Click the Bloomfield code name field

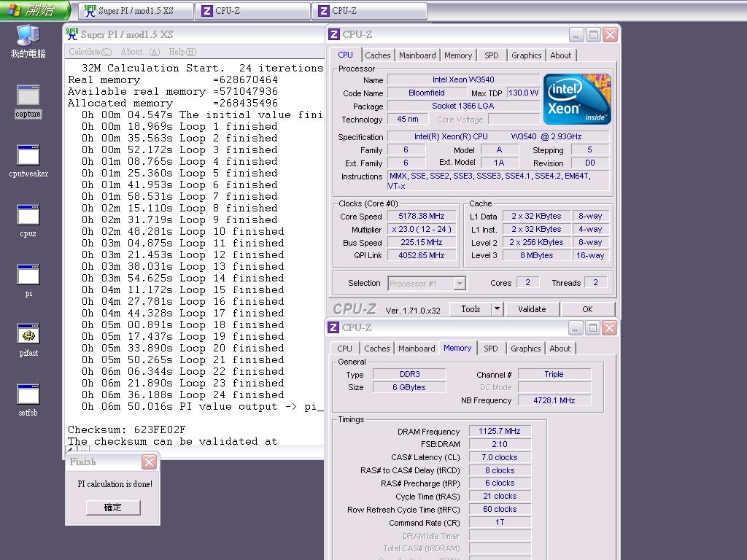click(x=426, y=93)
